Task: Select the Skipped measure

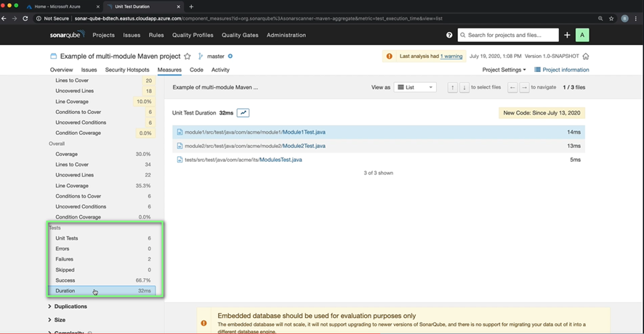Action: point(102,269)
